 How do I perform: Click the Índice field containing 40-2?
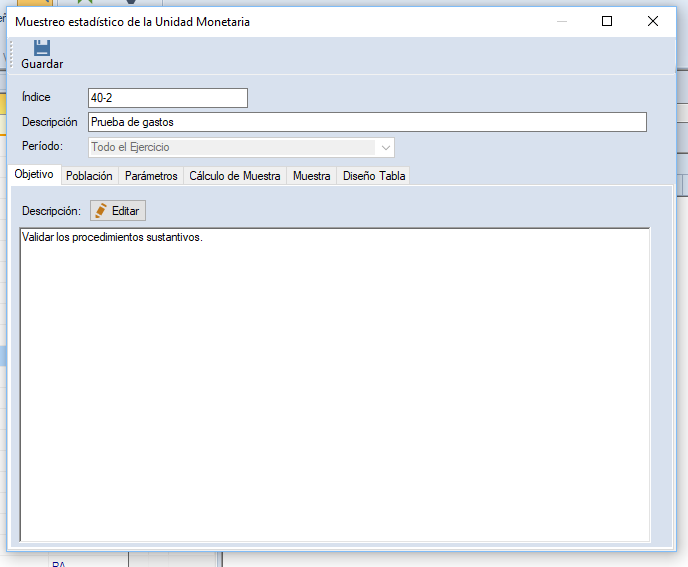coord(167,98)
